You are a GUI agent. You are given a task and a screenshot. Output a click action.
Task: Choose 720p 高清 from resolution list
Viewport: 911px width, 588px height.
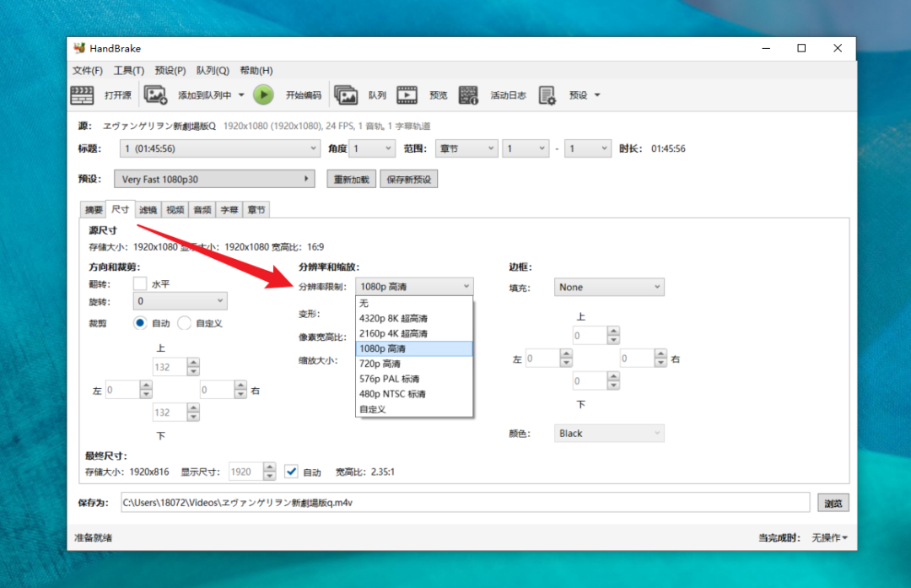[x=380, y=364]
